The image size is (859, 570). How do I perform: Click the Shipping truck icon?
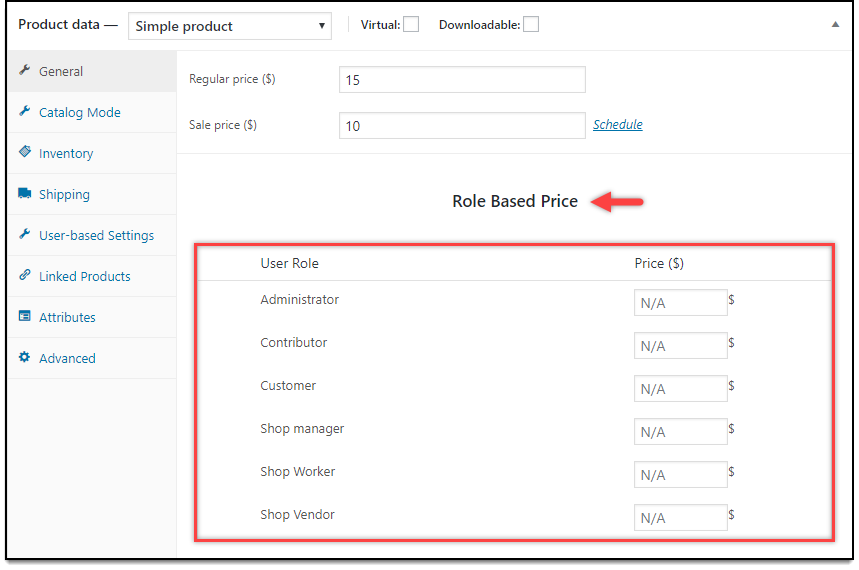coord(25,193)
